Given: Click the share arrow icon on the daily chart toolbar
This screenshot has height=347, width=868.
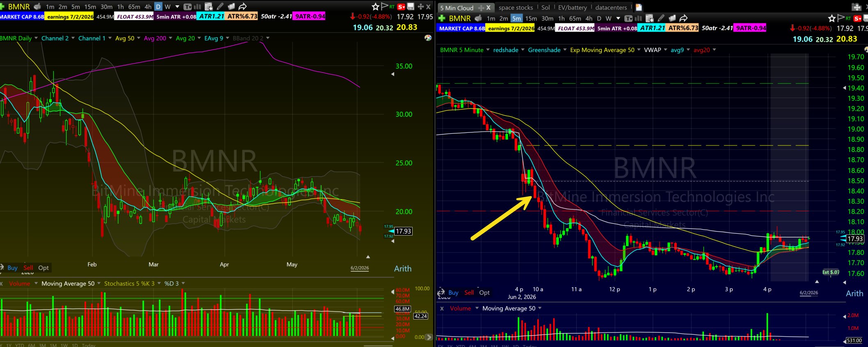Looking at the screenshot, I should point(242,7).
